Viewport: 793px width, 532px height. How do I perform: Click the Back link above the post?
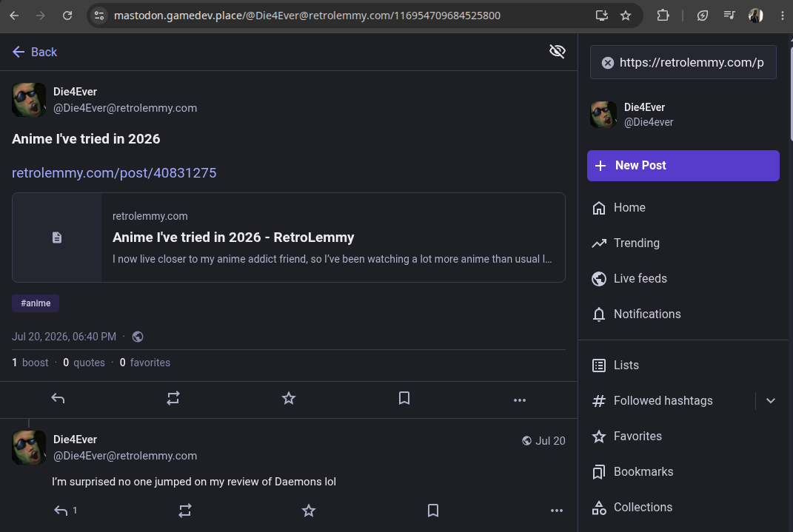click(x=34, y=52)
